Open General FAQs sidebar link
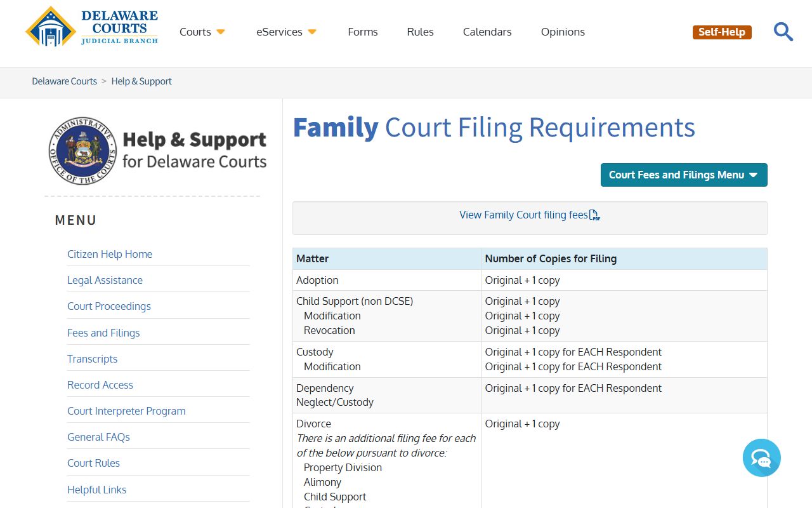This screenshot has width=812, height=508. [x=98, y=437]
